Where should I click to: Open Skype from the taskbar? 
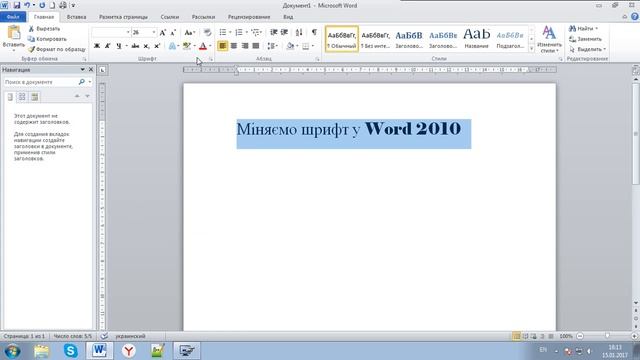click(x=70, y=351)
